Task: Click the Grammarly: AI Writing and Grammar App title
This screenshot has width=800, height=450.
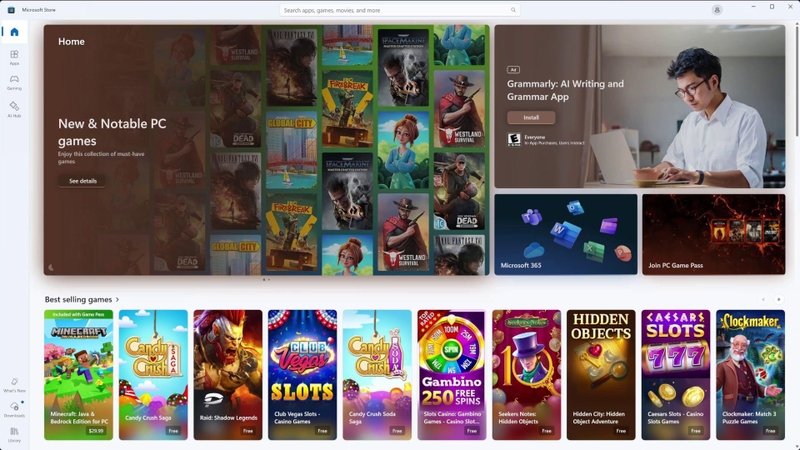Action: pos(565,90)
